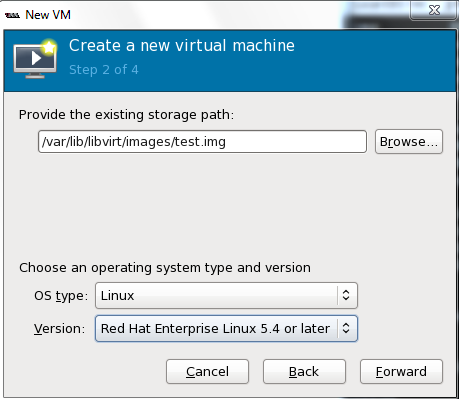The width and height of the screenshot is (459, 399).
Task: Click Cancel to abort VM creation
Action: pos(207,371)
